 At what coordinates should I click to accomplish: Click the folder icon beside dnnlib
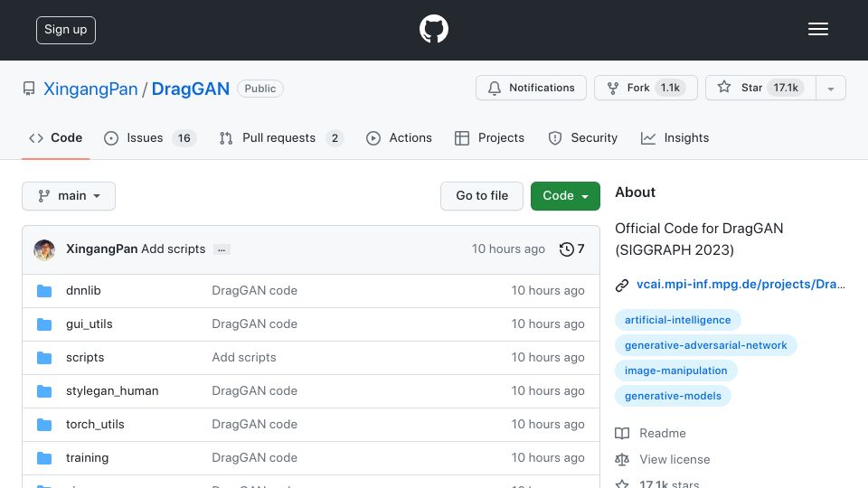click(x=44, y=290)
